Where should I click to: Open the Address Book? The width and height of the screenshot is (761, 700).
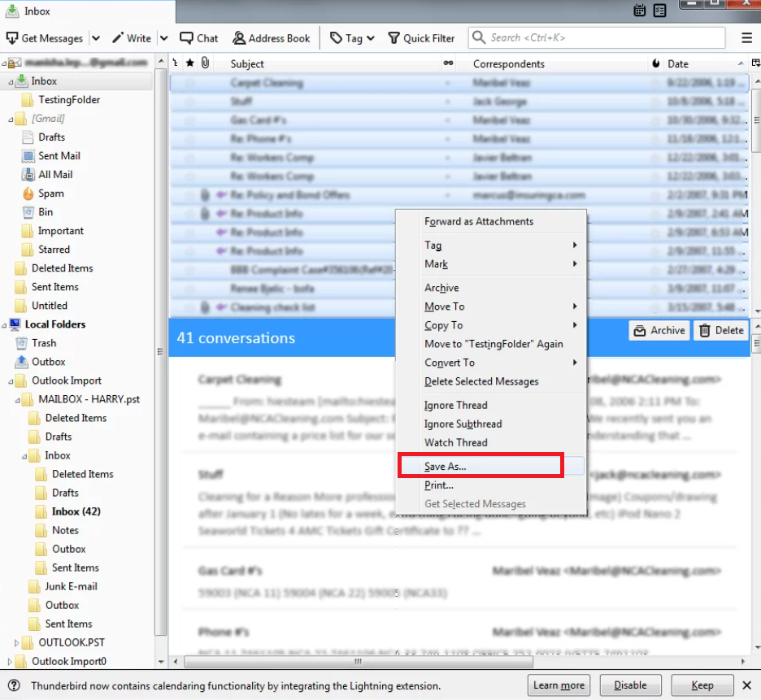[272, 37]
